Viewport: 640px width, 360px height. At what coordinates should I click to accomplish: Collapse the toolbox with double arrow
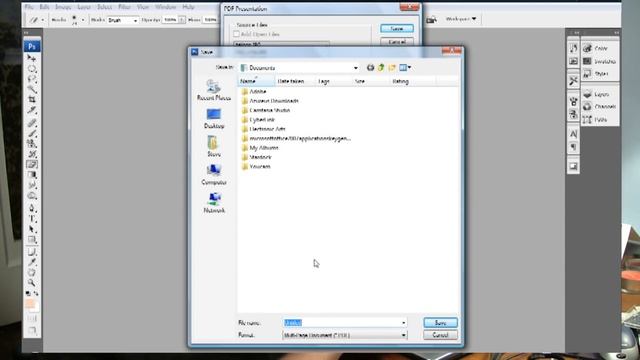(x=26, y=32)
